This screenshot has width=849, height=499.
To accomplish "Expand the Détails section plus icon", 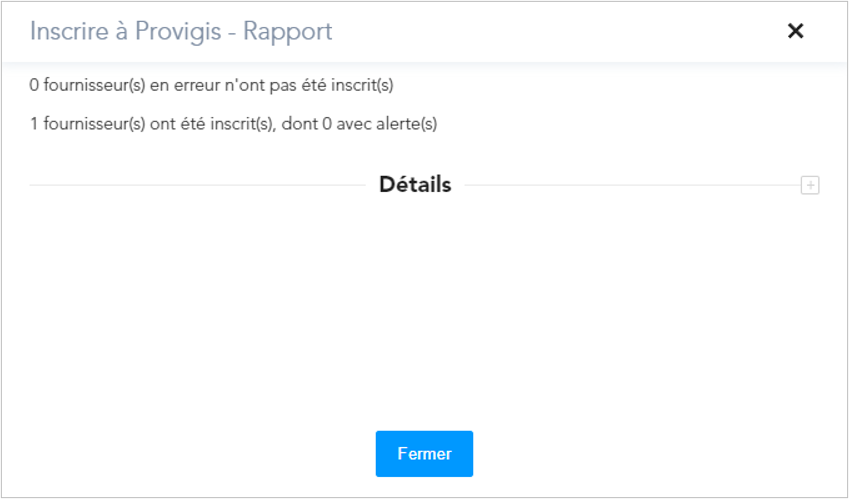I will pos(810,186).
